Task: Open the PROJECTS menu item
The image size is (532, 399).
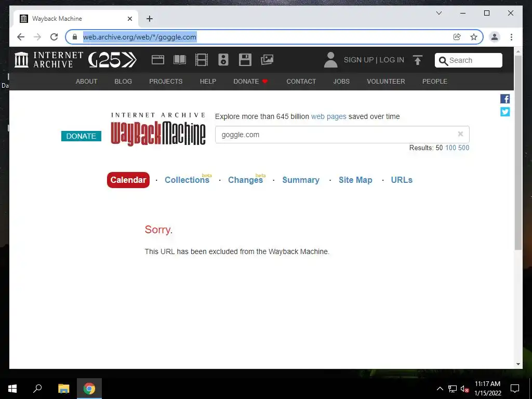Action: pos(166,82)
